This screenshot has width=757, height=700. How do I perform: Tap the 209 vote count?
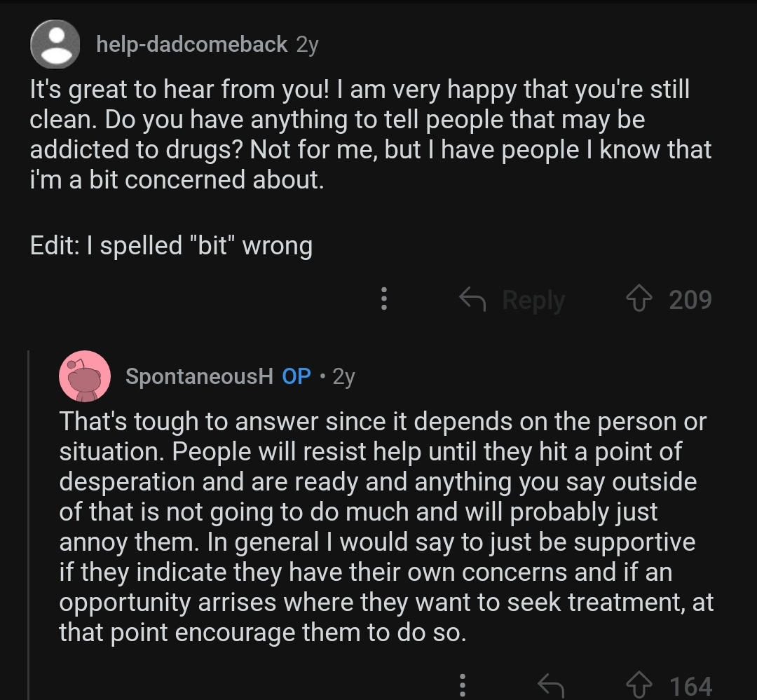pyautogui.click(x=690, y=300)
